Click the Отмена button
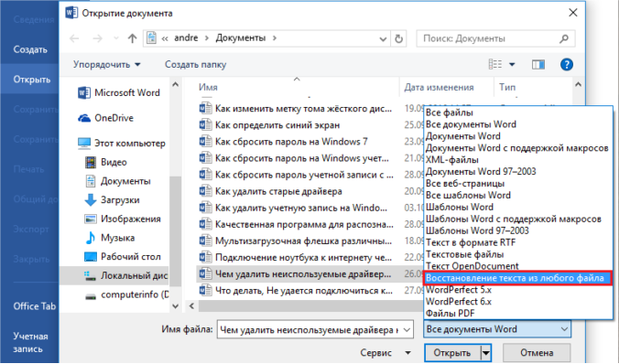 pos(537,352)
